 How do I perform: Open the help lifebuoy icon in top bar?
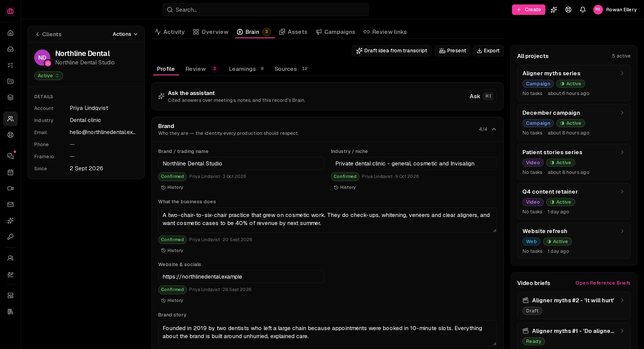(x=568, y=9)
